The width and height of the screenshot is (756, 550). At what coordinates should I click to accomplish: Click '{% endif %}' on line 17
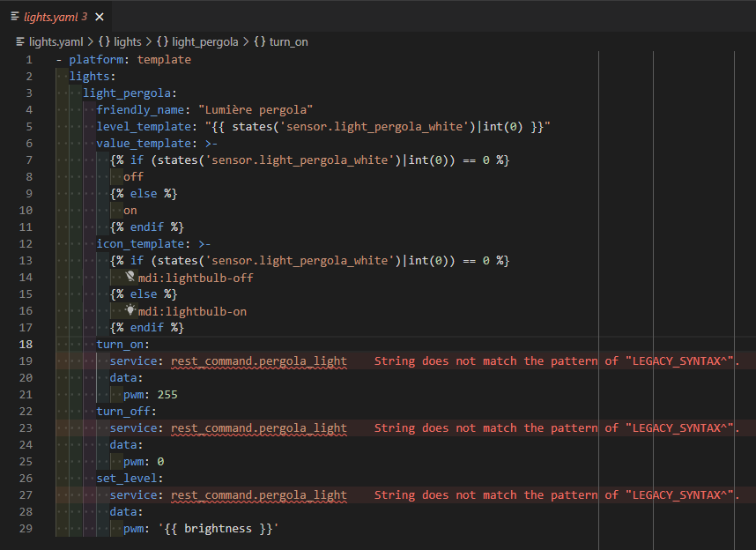coord(147,328)
